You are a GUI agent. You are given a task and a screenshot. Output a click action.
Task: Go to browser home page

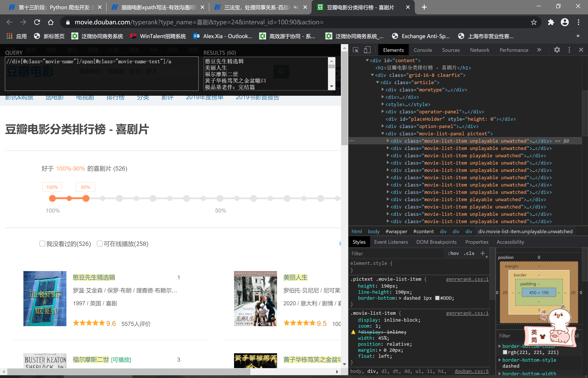pyautogui.click(x=51, y=22)
